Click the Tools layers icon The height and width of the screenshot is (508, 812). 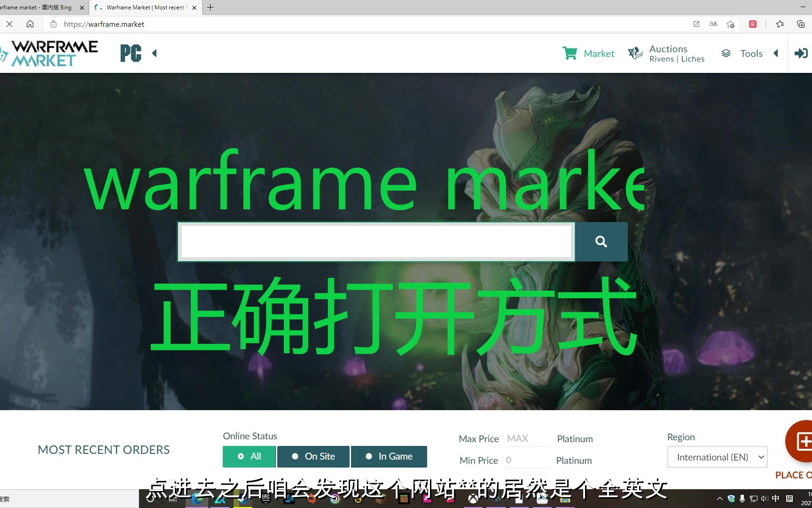coord(726,54)
